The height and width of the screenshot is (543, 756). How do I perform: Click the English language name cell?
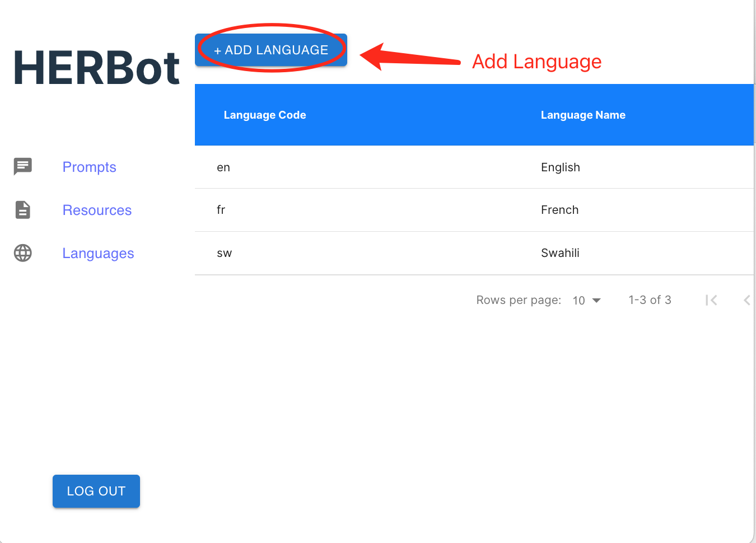560,167
